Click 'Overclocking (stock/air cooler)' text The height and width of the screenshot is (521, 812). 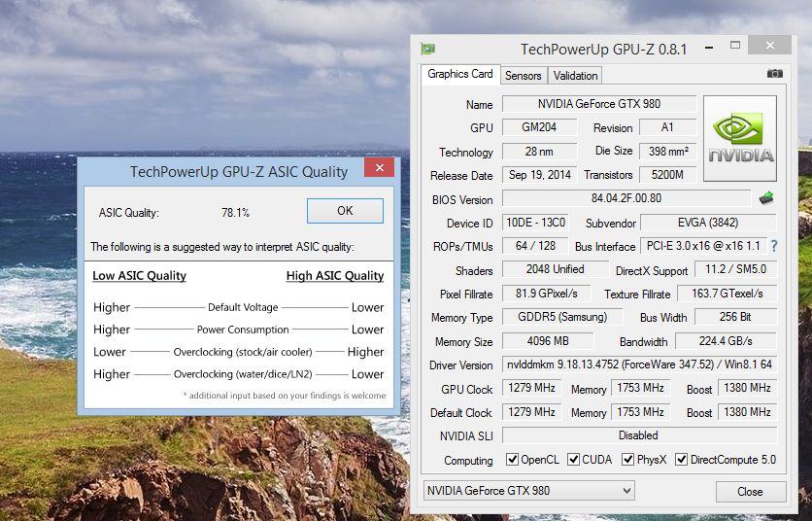[x=243, y=352]
